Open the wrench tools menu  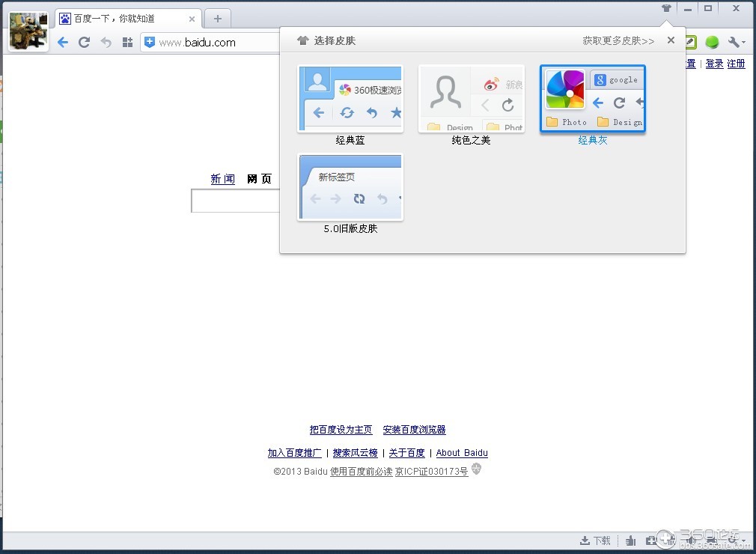tap(735, 43)
